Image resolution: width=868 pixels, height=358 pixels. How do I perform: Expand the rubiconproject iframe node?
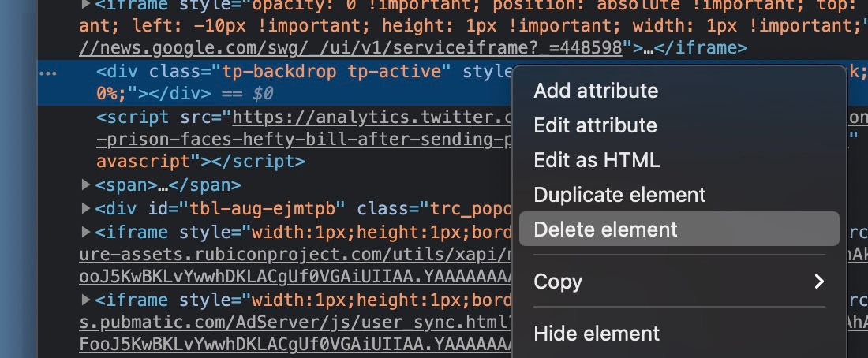[x=86, y=231]
